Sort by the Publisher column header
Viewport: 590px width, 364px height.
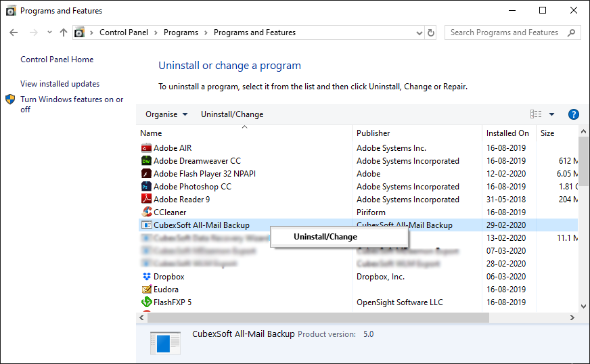(373, 133)
